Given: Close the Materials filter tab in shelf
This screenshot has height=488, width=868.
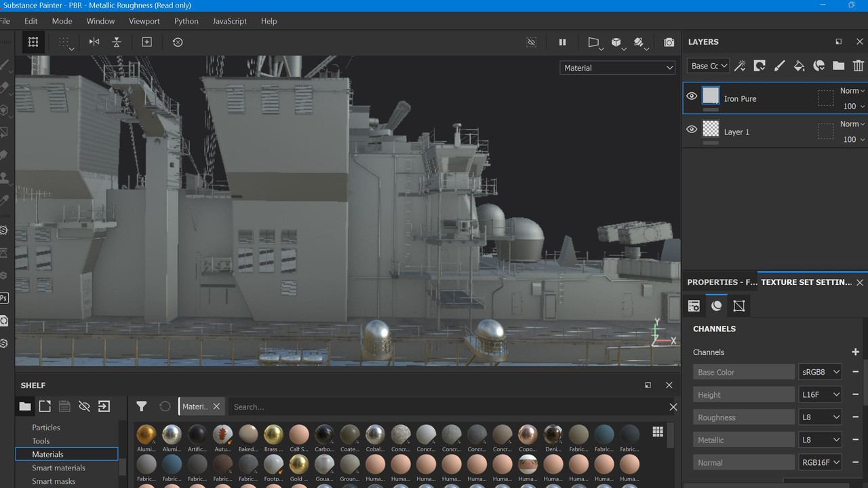Looking at the screenshot, I should tap(216, 407).
